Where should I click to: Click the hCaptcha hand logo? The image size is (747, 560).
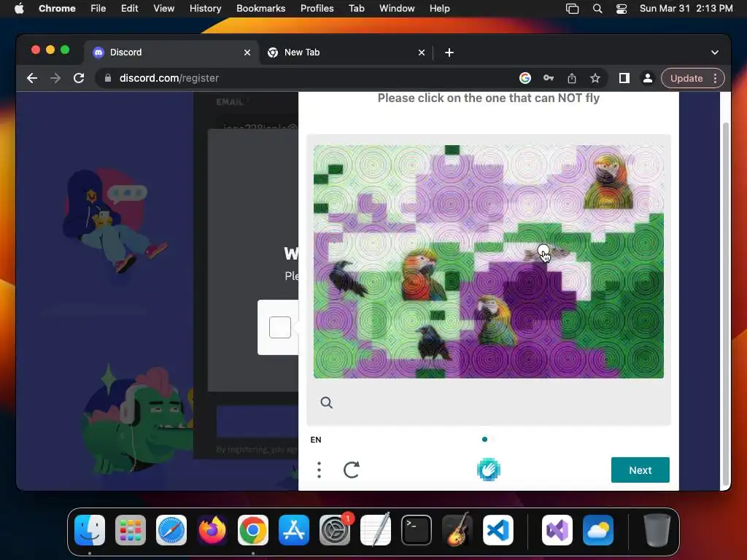coord(488,470)
